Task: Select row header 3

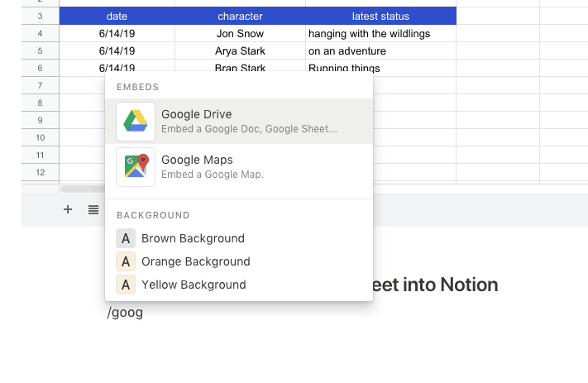Action: coord(41,16)
